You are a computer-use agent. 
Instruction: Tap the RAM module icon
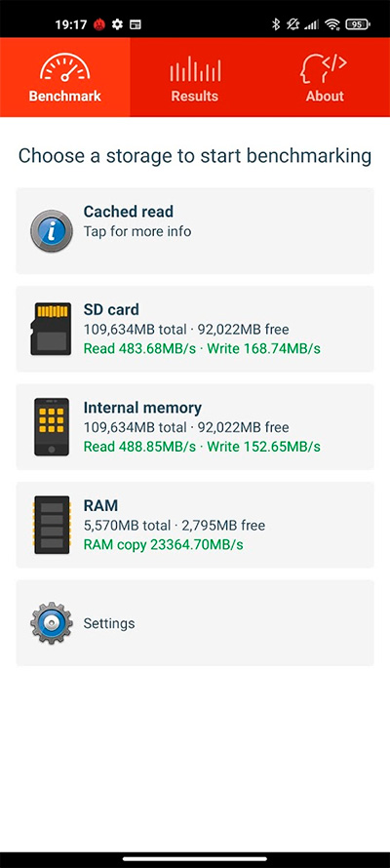[52, 525]
